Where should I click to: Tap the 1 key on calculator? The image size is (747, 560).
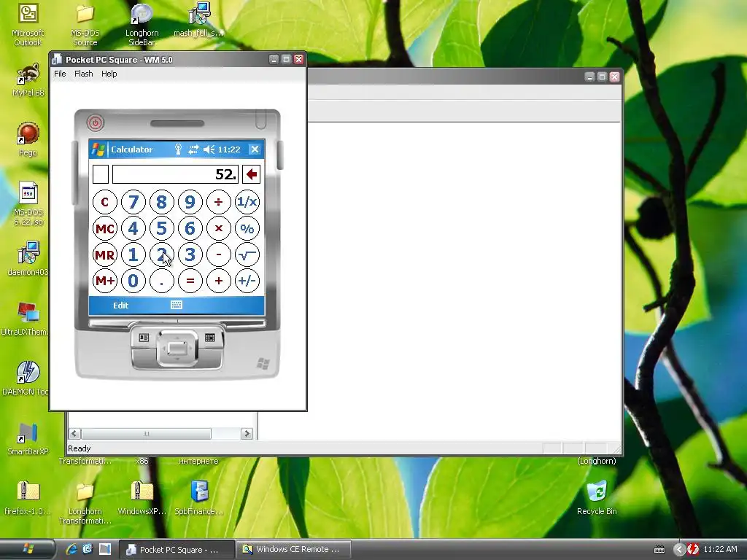coord(133,254)
